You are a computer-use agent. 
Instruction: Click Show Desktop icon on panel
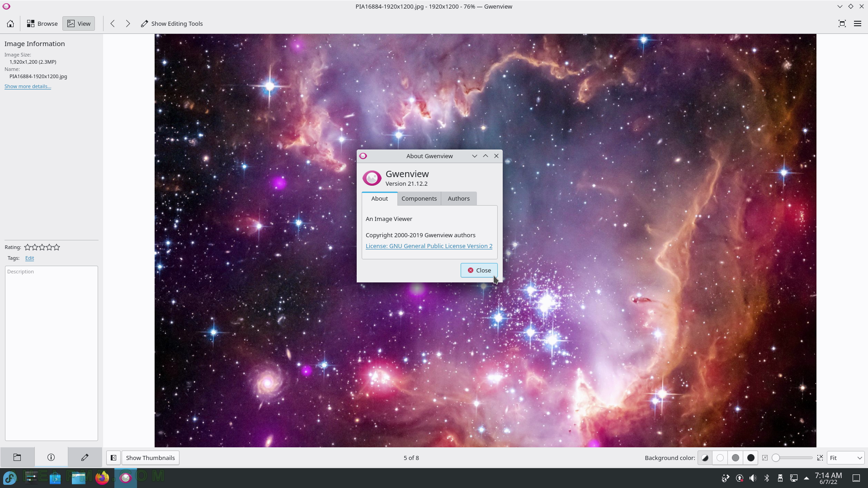856,478
